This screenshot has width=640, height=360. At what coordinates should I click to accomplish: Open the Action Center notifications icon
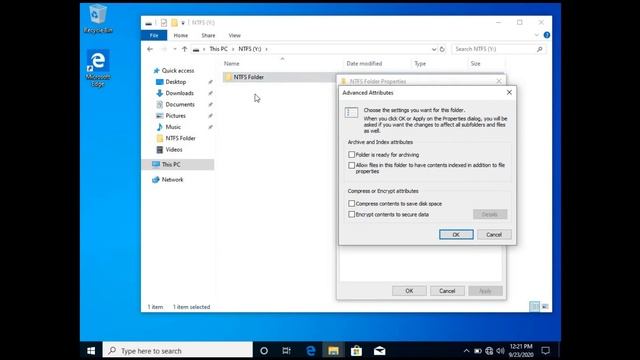[545, 351]
